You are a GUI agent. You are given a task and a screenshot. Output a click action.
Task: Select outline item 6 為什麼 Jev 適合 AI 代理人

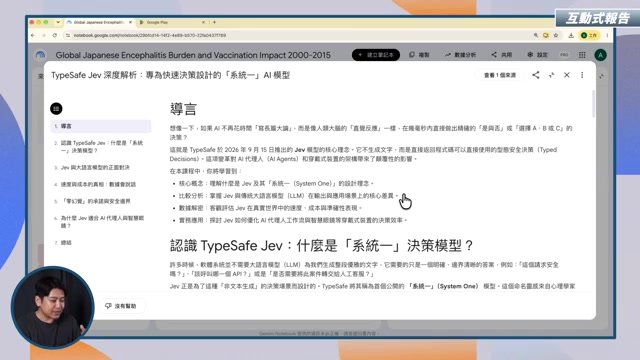click(x=101, y=222)
